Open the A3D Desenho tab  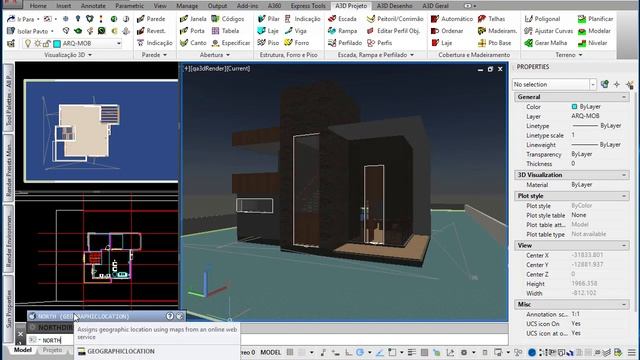(x=394, y=6)
